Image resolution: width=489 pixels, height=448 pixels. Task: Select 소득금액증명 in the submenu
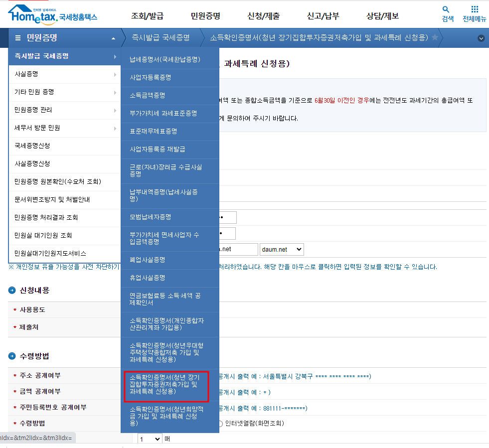pos(170,95)
